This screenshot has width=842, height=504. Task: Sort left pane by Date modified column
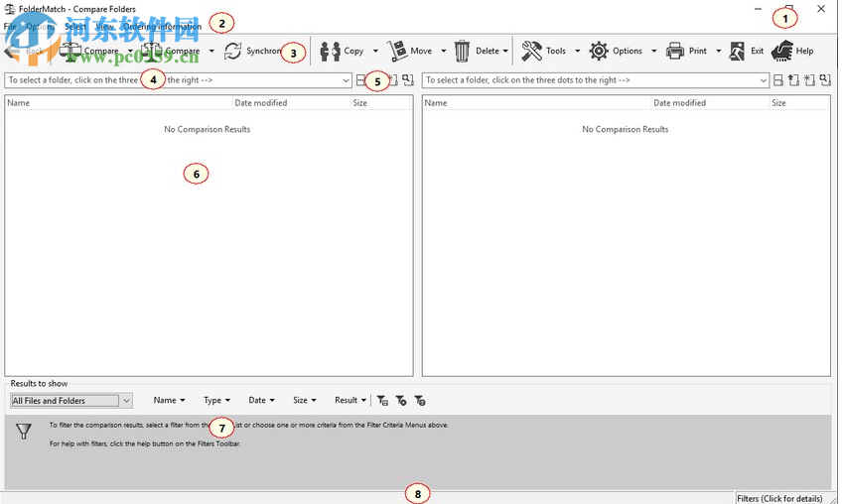click(292, 103)
